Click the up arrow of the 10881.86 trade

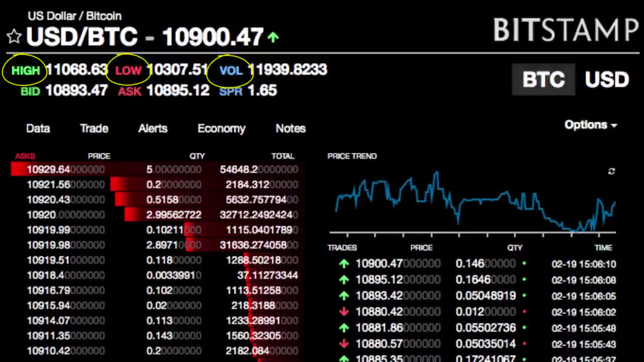pyautogui.click(x=344, y=328)
